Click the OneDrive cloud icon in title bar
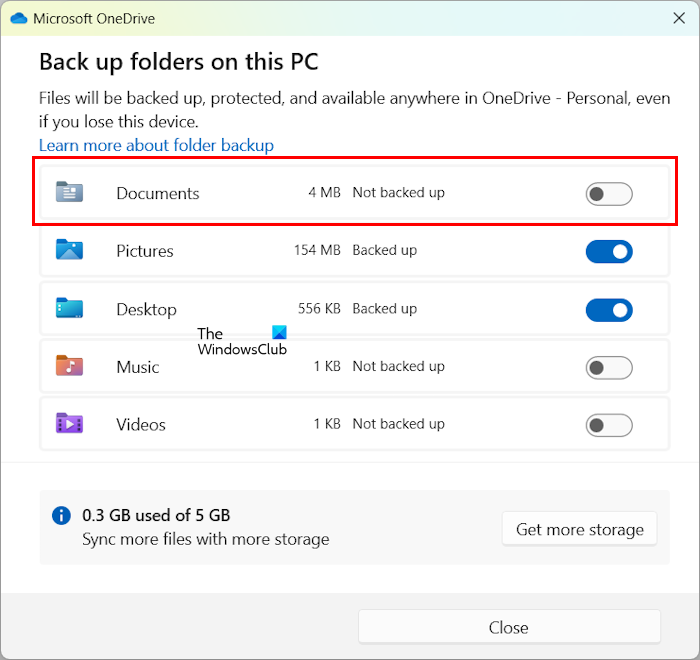Screen dimensions: 700x660 [19, 18]
